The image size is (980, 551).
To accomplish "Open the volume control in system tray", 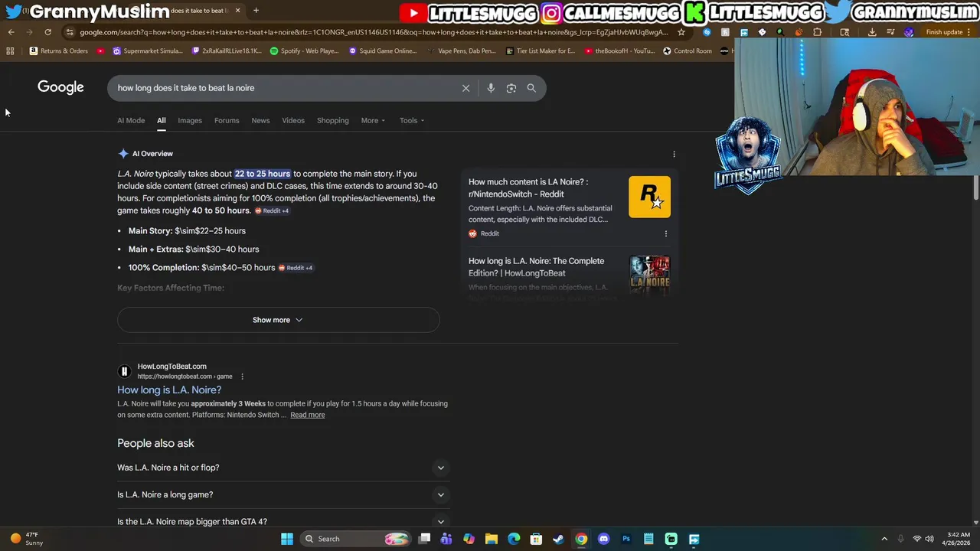I will coord(930,539).
